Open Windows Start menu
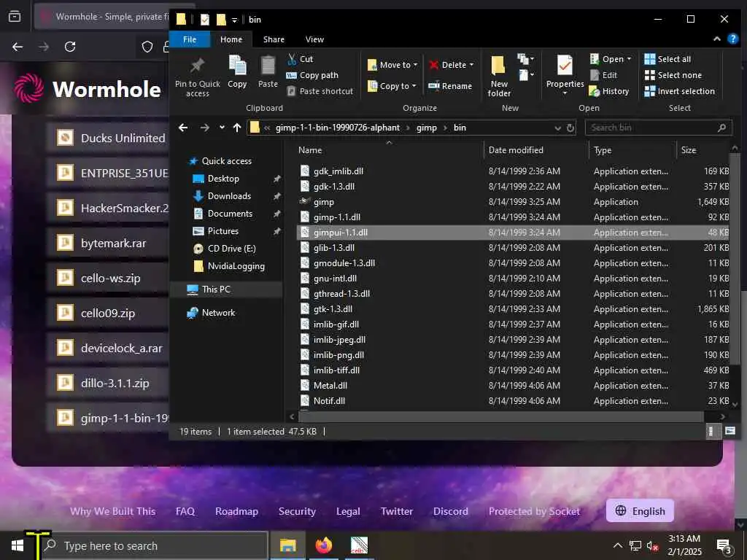The width and height of the screenshot is (747, 560). tap(18, 545)
